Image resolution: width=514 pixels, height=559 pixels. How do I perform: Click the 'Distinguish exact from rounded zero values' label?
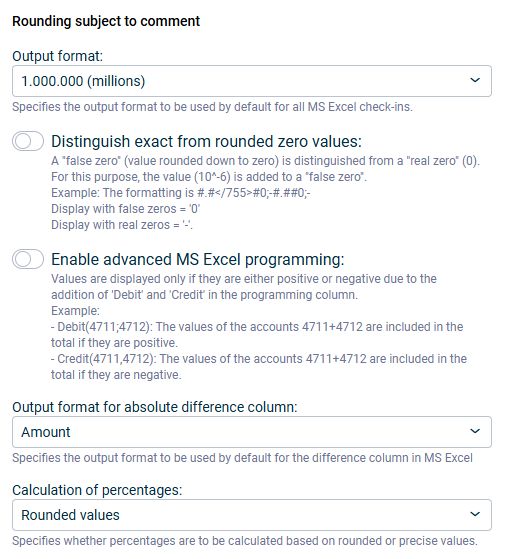(206, 142)
